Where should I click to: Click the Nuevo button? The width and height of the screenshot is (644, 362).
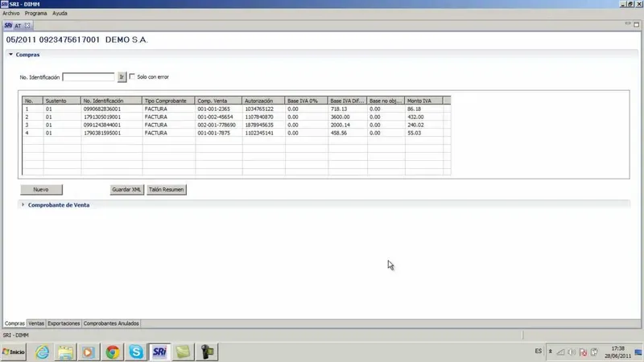[41, 190]
